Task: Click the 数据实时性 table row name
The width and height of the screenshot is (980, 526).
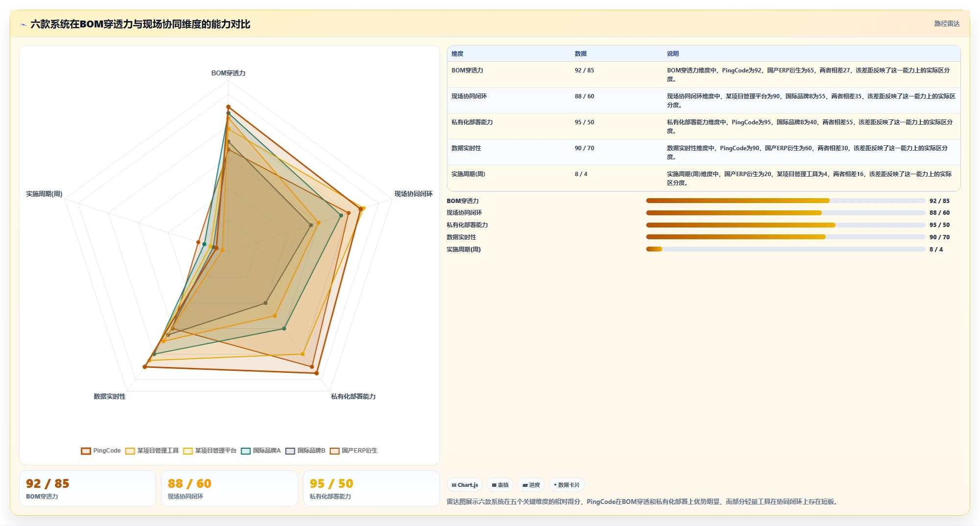Action: (x=466, y=148)
